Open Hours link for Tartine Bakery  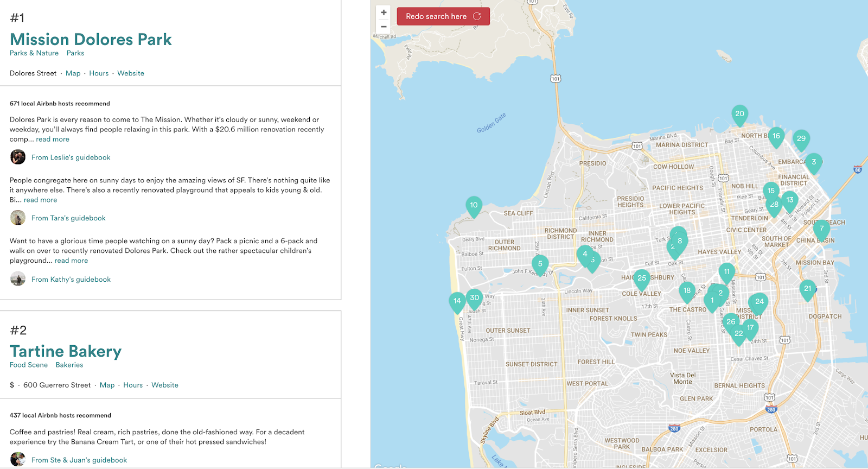tap(133, 385)
